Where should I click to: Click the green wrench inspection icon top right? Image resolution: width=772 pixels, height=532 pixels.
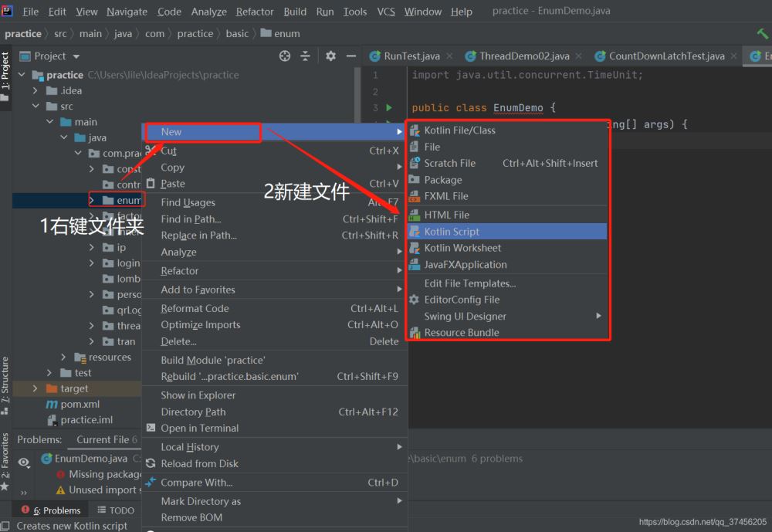point(763,33)
